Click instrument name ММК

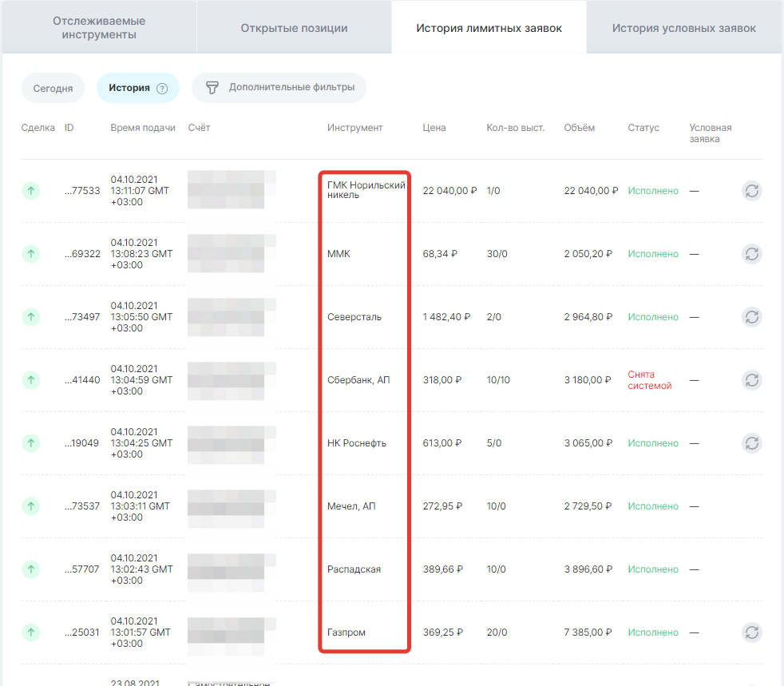tap(339, 254)
